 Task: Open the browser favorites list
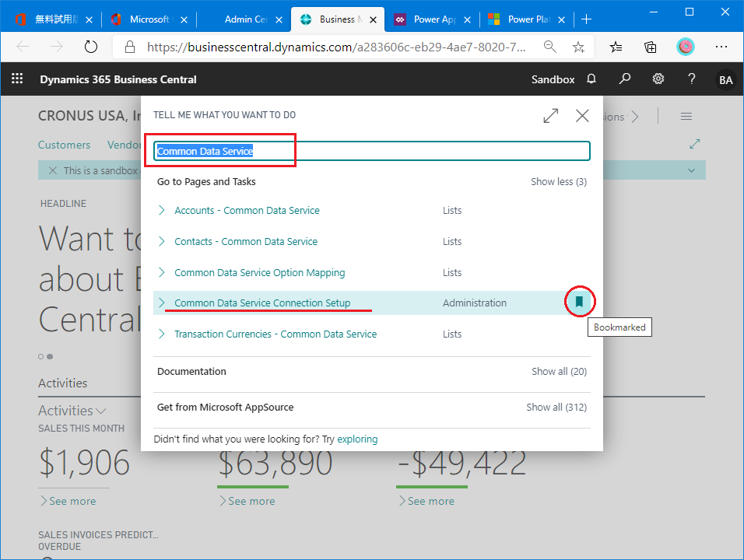click(616, 47)
